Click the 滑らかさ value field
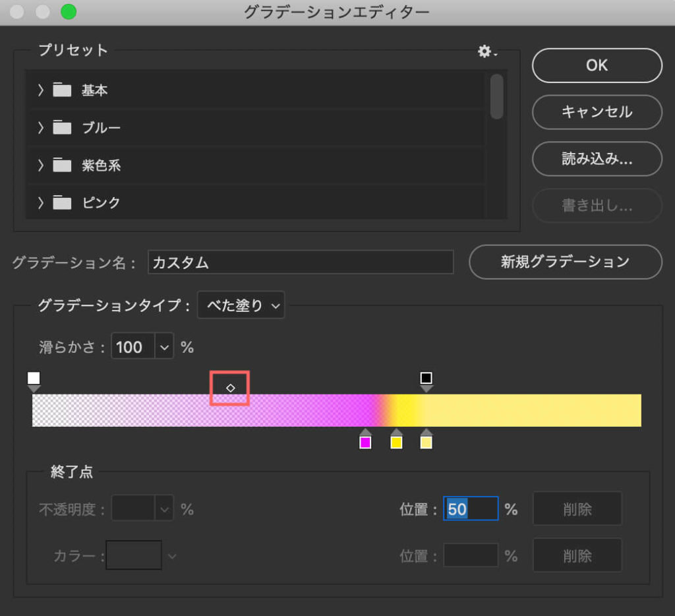Screen dimensions: 675x616 pos(133,347)
